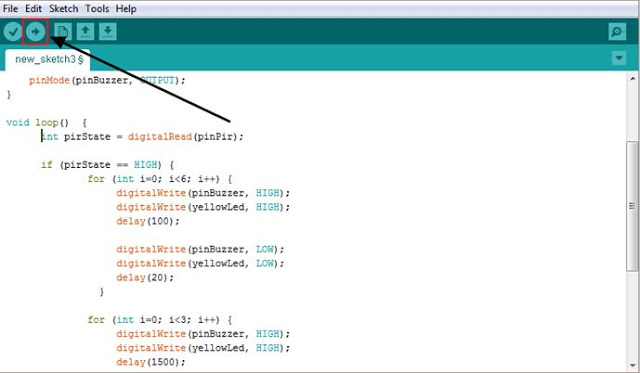Select the new_sketch3 tab
Image resolution: width=640 pixels, height=373 pixels.
[48, 60]
